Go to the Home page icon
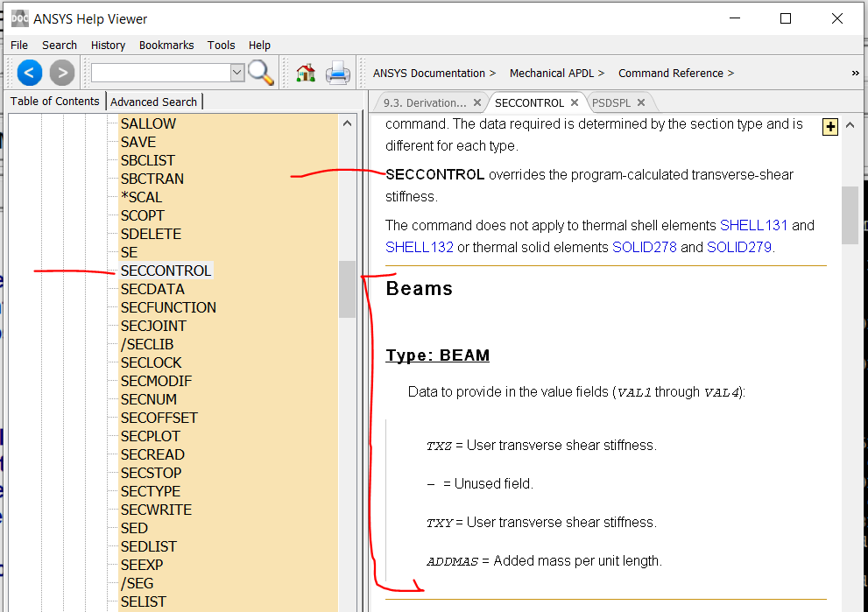 (306, 73)
